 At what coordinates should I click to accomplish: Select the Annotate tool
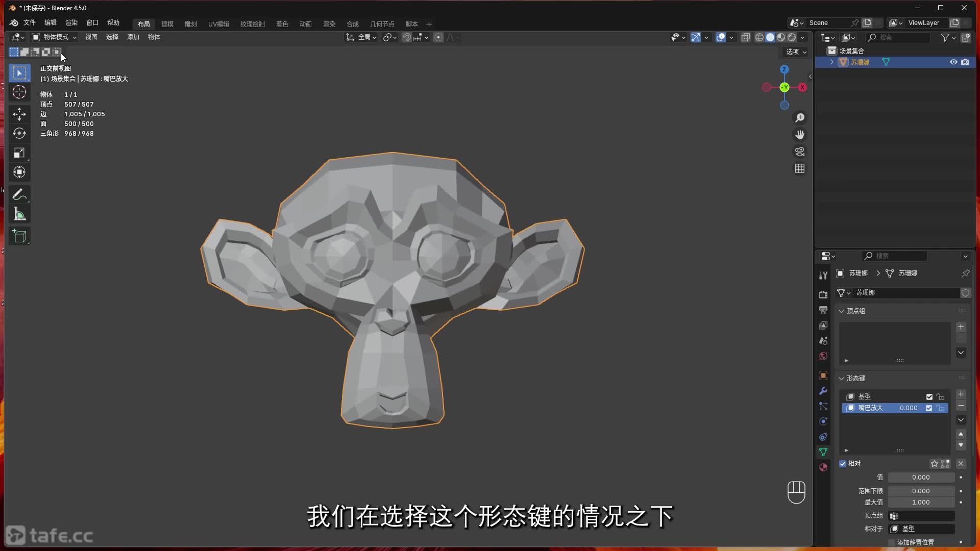(x=19, y=194)
